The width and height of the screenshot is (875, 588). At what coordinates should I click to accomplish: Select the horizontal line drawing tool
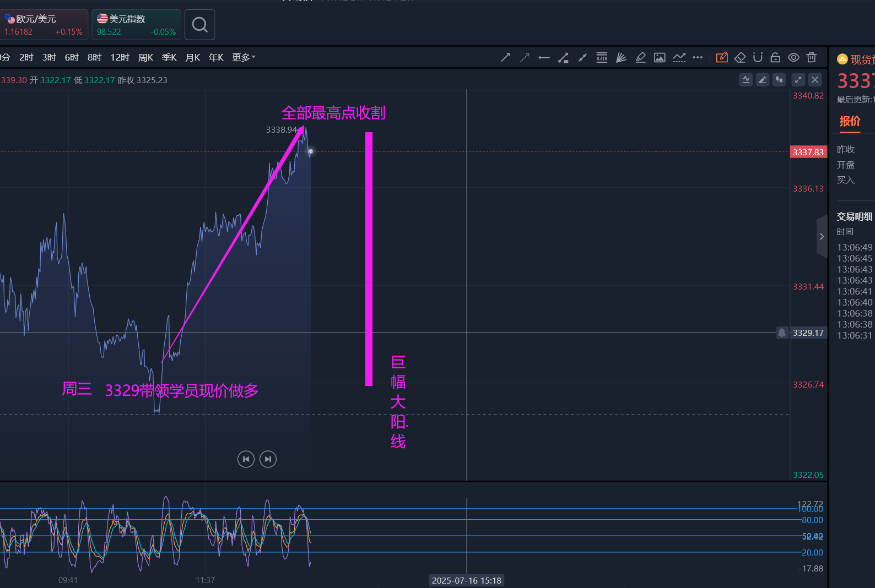click(544, 57)
